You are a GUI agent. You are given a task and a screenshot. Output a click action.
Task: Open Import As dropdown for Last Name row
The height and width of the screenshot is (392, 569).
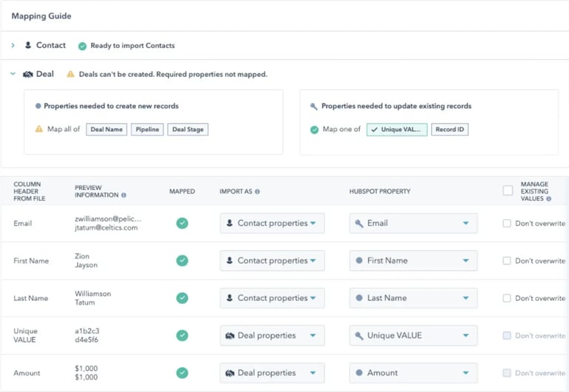tap(272, 298)
